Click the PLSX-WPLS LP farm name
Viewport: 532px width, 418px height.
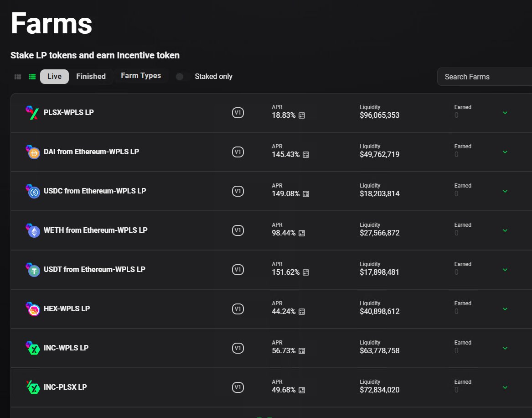click(x=68, y=112)
